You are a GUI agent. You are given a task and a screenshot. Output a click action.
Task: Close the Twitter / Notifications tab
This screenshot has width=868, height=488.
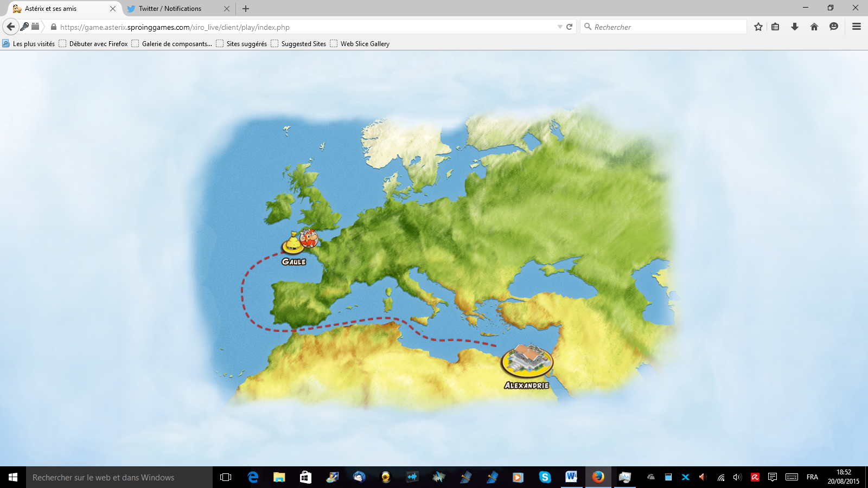pos(227,9)
